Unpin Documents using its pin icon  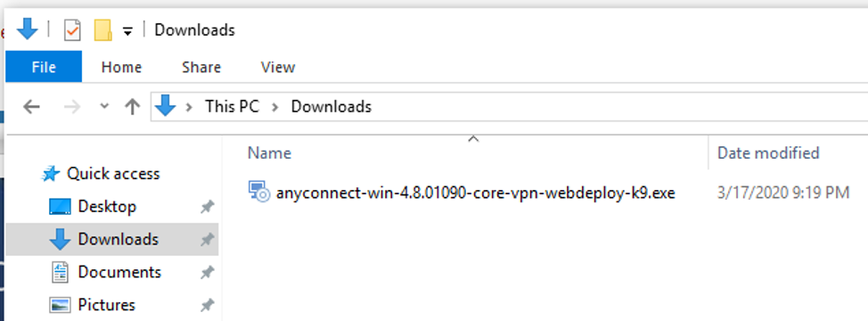(207, 272)
